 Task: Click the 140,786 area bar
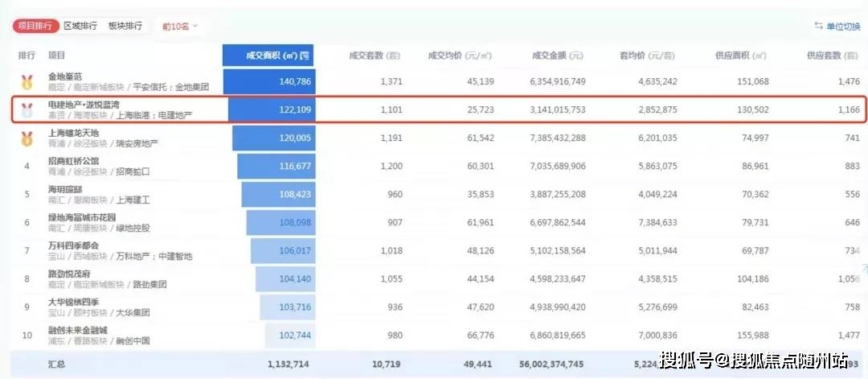269,82
